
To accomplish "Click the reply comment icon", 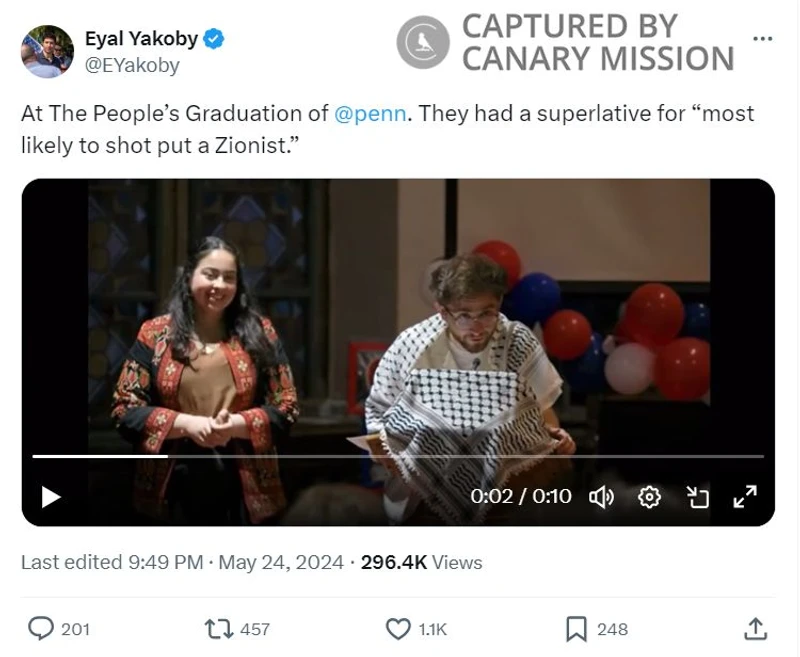I will (x=40, y=628).
